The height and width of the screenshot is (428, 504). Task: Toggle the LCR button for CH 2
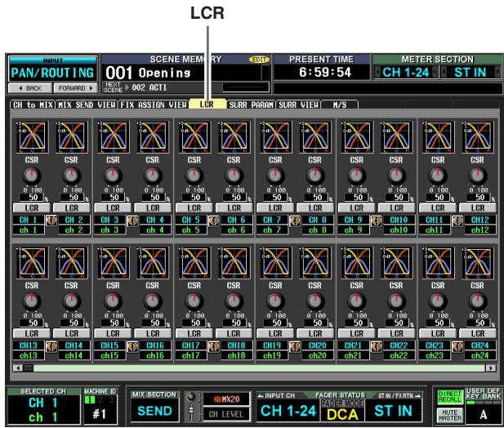tap(71, 208)
